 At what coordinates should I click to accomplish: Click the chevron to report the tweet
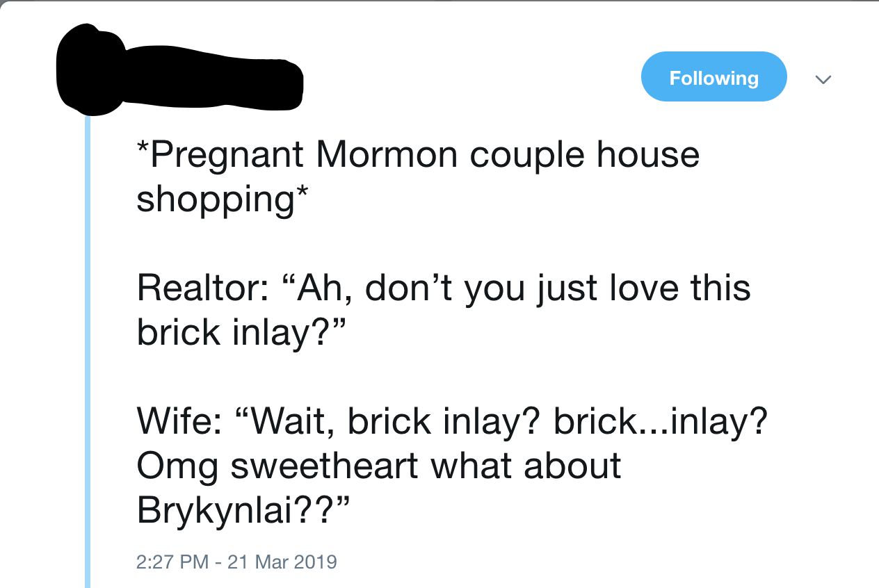click(824, 80)
